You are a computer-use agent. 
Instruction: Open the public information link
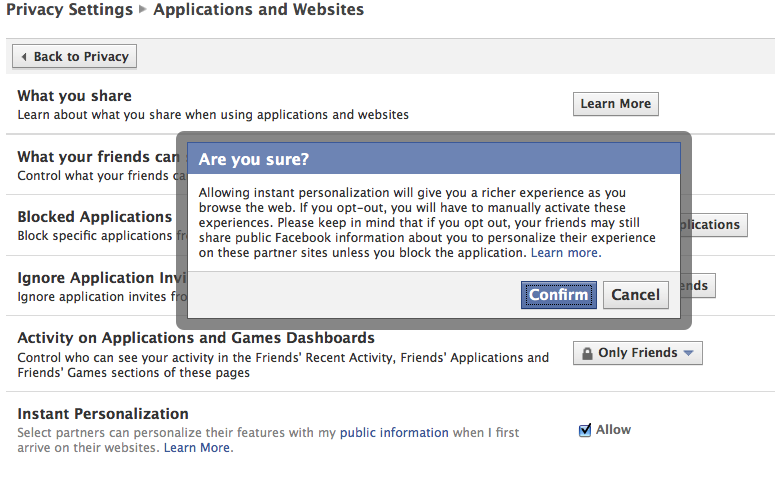(394, 433)
